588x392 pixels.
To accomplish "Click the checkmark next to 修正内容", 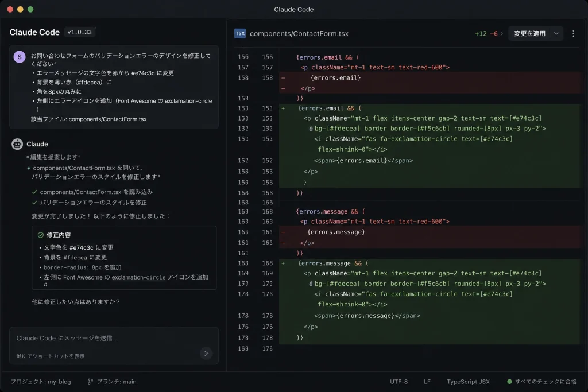I will (x=41, y=235).
